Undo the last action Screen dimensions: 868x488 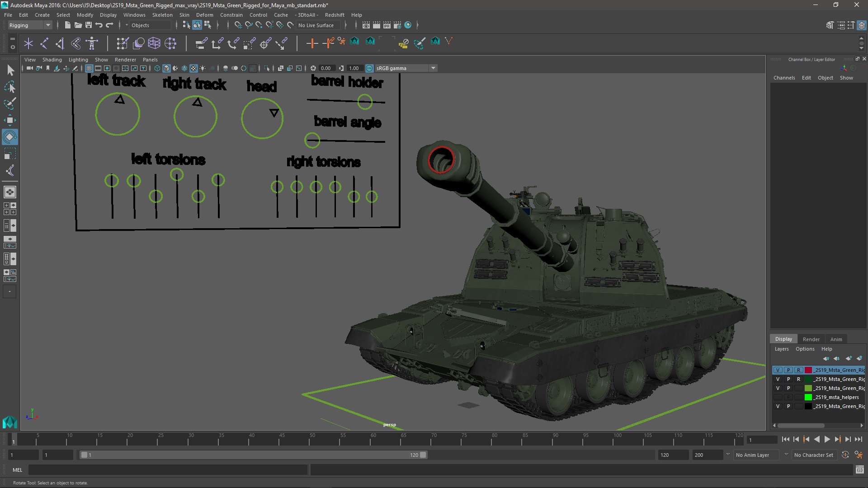[x=99, y=25]
